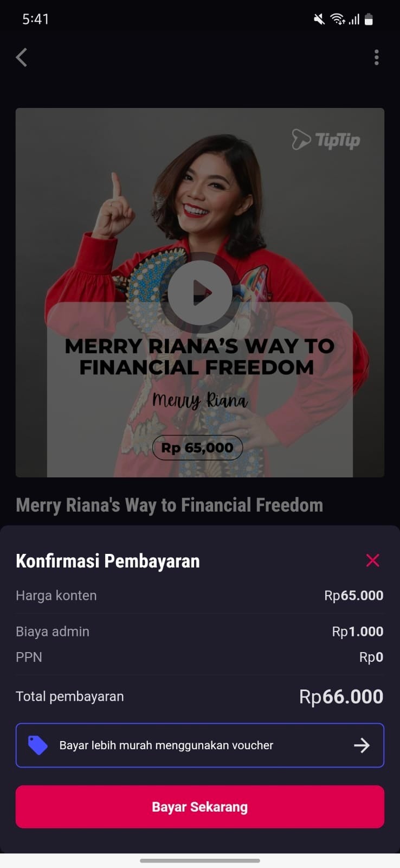Tap the back arrow icon
Image resolution: width=400 pixels, height=868 pixels.
tap(22, 57)
